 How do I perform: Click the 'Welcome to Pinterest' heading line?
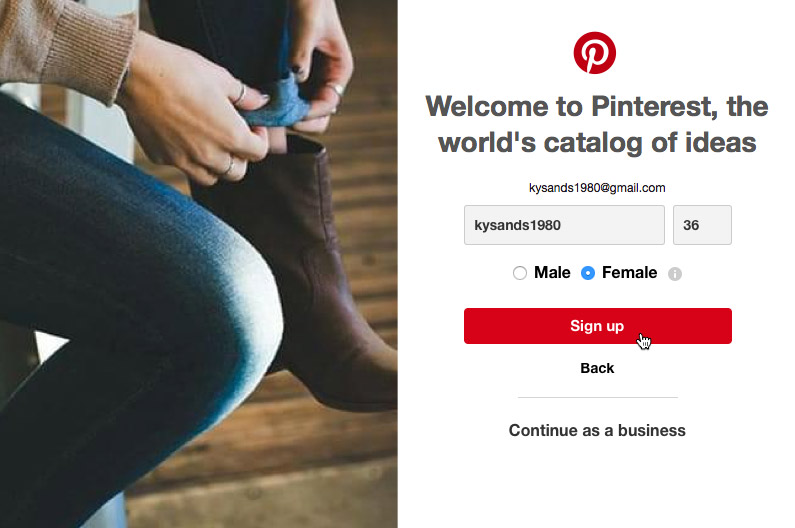pyautogui.click(x=597, y=106)
